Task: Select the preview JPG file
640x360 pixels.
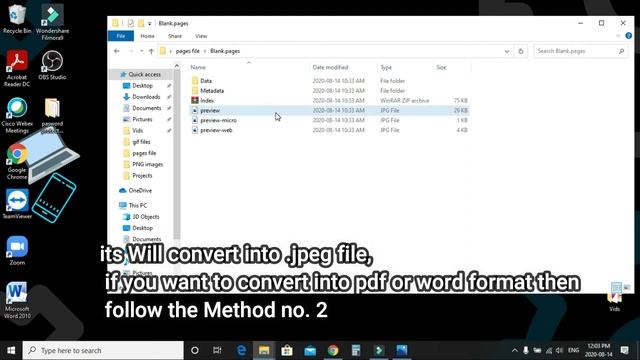Action: tap(329, 110)
